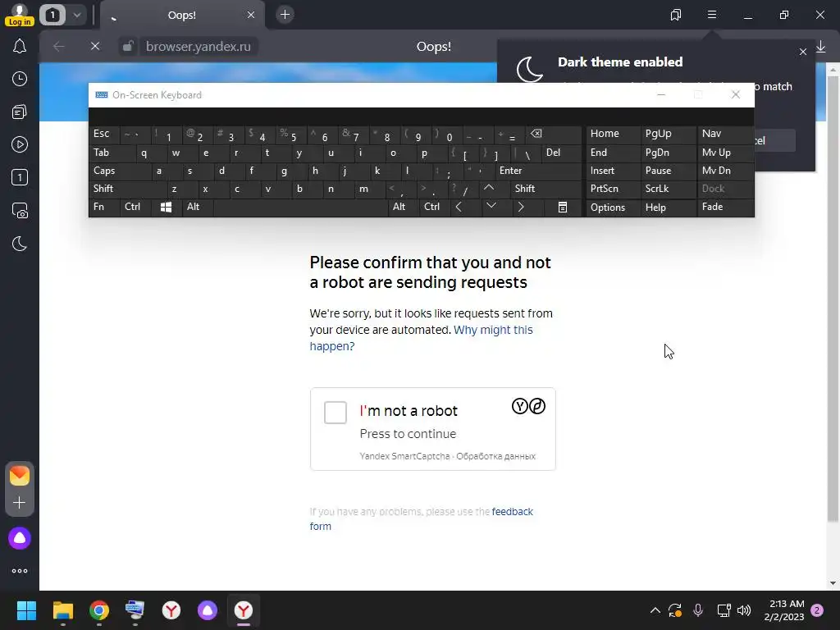Expand the tab group dropdown arrow

tap(77, 15)
